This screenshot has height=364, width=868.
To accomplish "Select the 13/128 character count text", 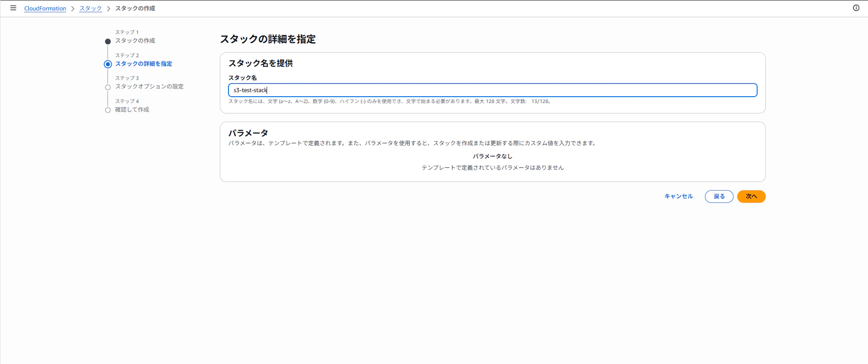I will pos(540,102).
